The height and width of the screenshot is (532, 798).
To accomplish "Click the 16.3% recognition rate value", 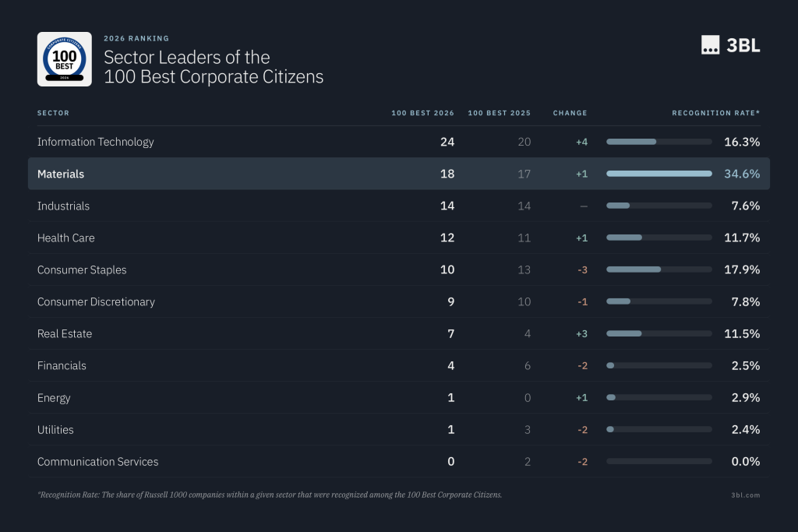I will point(742,142).
